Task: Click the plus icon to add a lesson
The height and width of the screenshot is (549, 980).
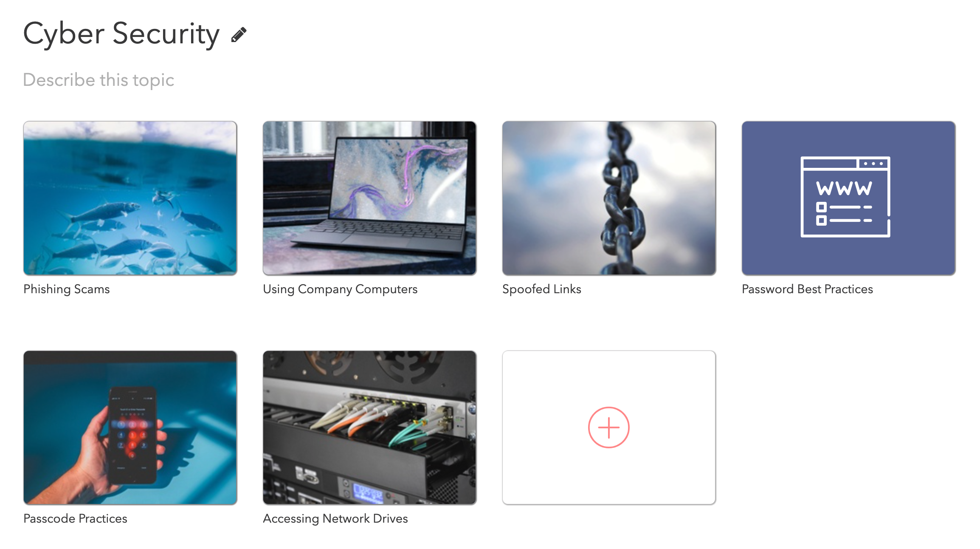Action: pos(608,427)
